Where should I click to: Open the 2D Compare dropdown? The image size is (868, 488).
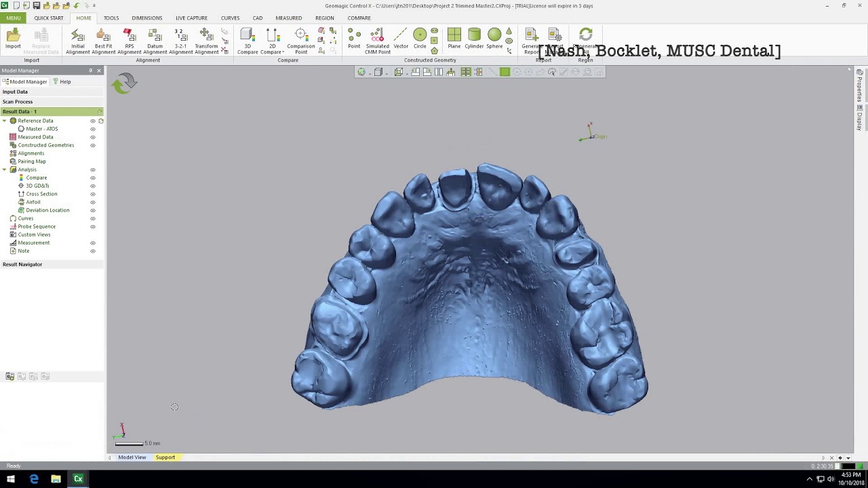point(273,41)
